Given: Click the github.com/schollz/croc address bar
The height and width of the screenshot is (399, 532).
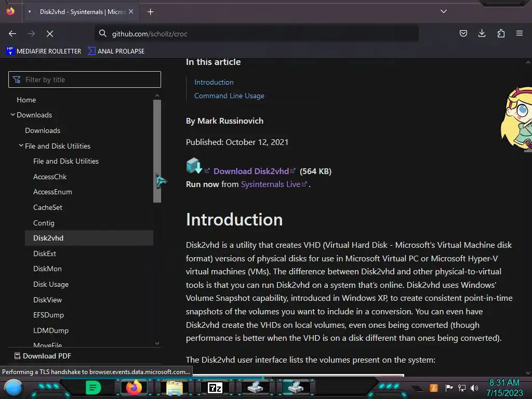Looking at the screenshot, I should [x=257, y=34].
